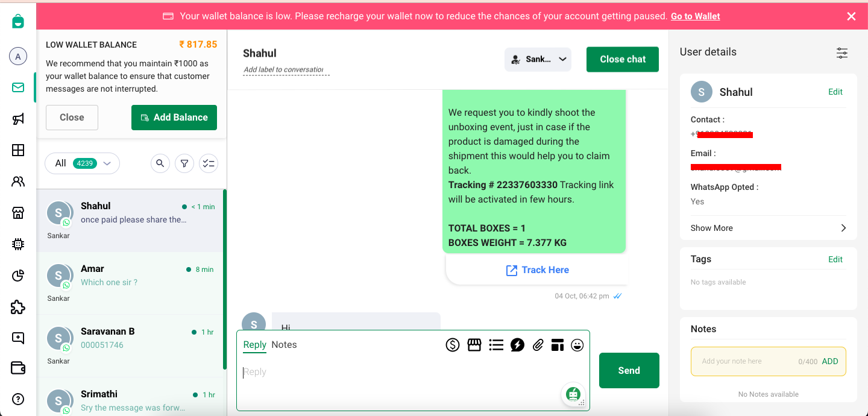Open the broadcast megaphone section in sidebar

[x=18, y=119]
